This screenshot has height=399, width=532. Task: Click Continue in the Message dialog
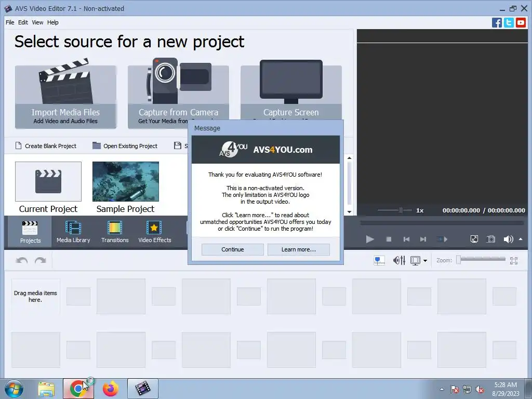[232, 249]
